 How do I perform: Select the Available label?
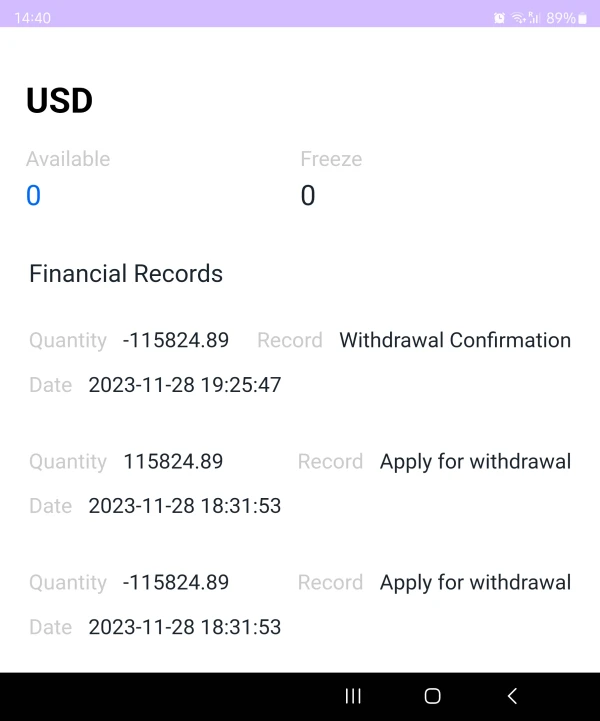[68, 159]
